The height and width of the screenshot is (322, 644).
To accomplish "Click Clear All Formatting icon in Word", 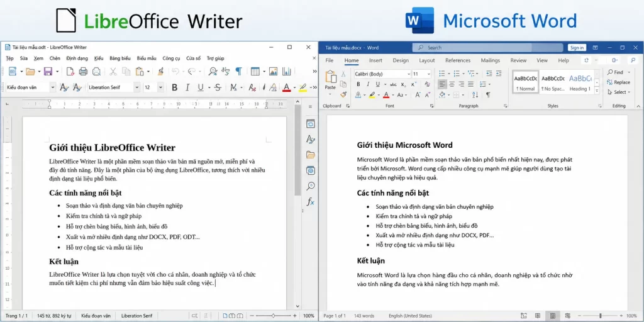I will 428,84.
